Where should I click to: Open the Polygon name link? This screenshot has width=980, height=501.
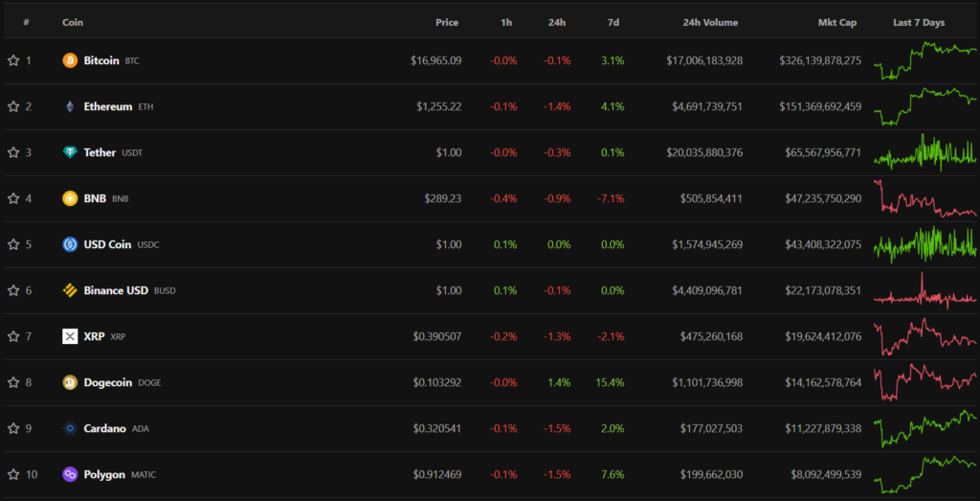pos(104,475)
